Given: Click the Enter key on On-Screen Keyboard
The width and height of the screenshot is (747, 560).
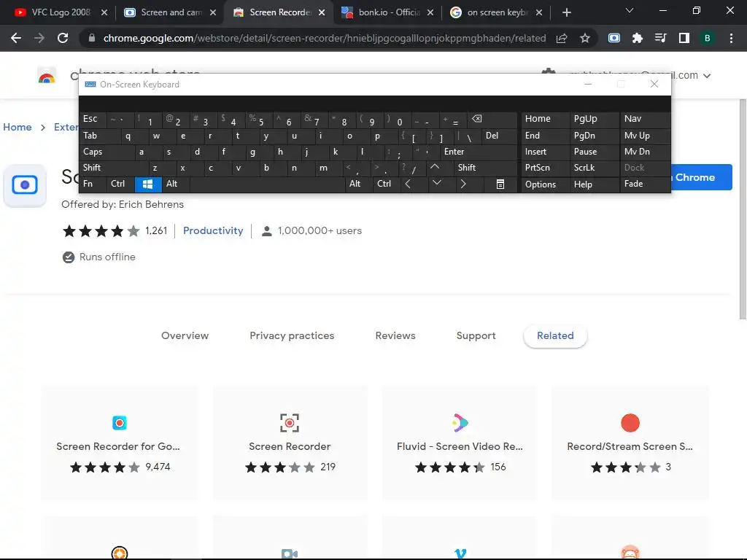Looking at the screenshot, I should click(x=479, y=152).
